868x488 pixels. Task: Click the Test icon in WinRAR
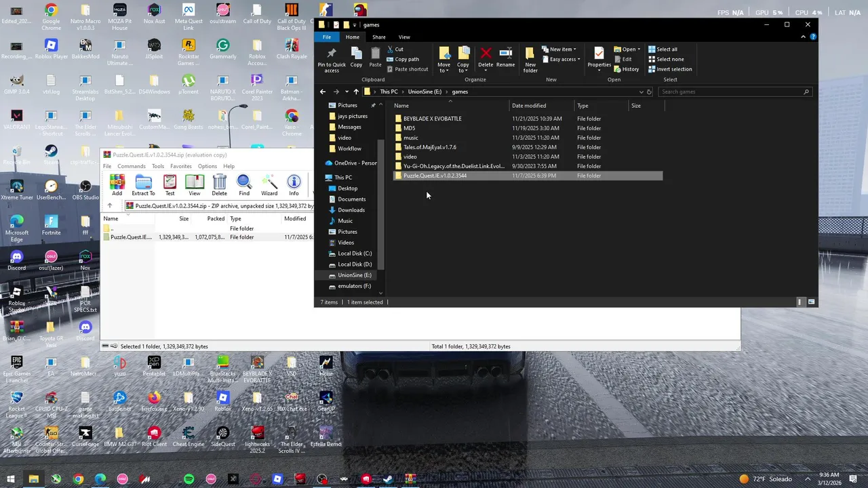[170, 185]
